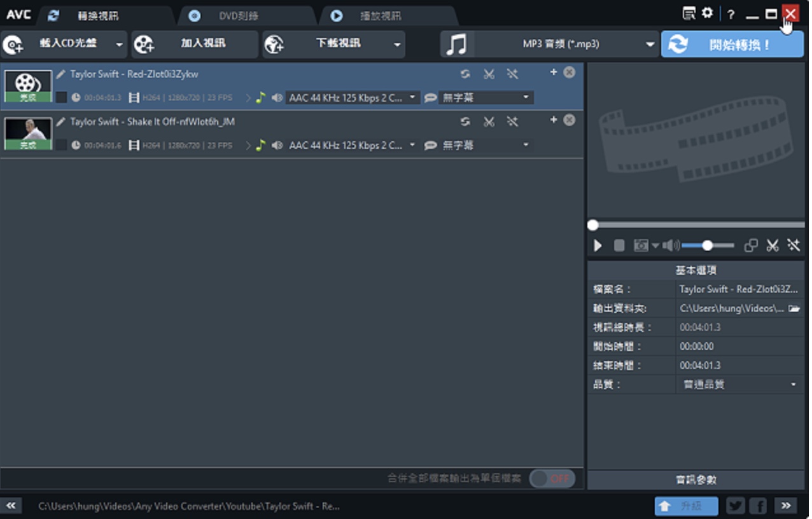Collapse left panel with double arrow
Image resolution: width=812 pixels, height=519 pixels.
point(11,506)
